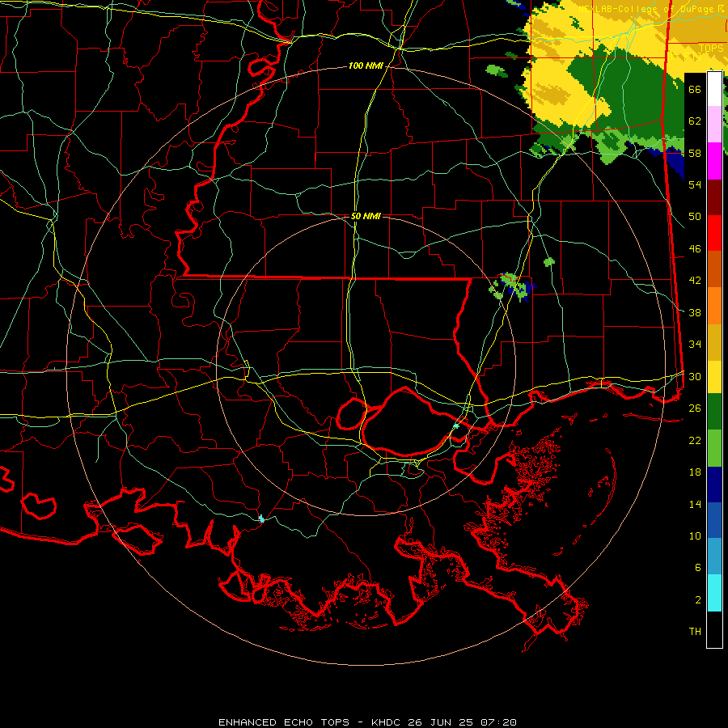This screenshot has height=728, width=728.
Task: Click the dark green legend swatch
Action: 714,412
